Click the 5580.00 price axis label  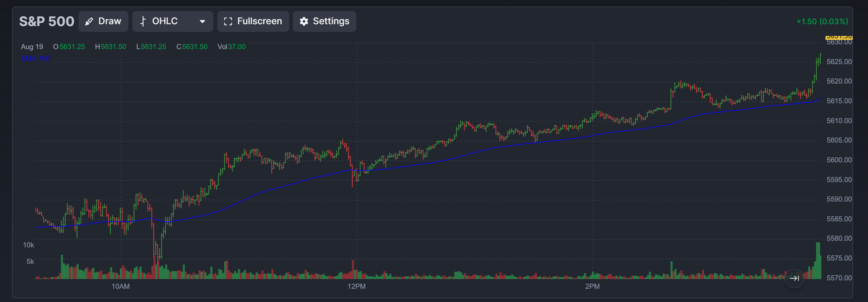tap(839, 238)
